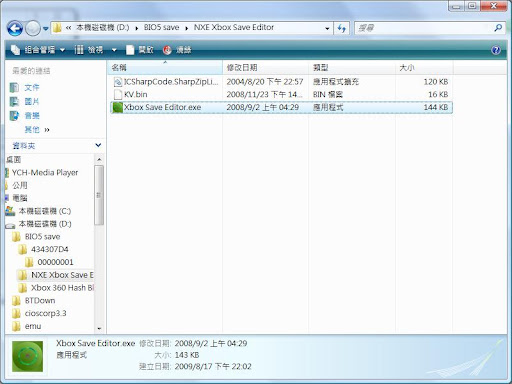Click the 圖片 pictures icon in favorites
Screen dimensions: 512x384
(14, 102)
